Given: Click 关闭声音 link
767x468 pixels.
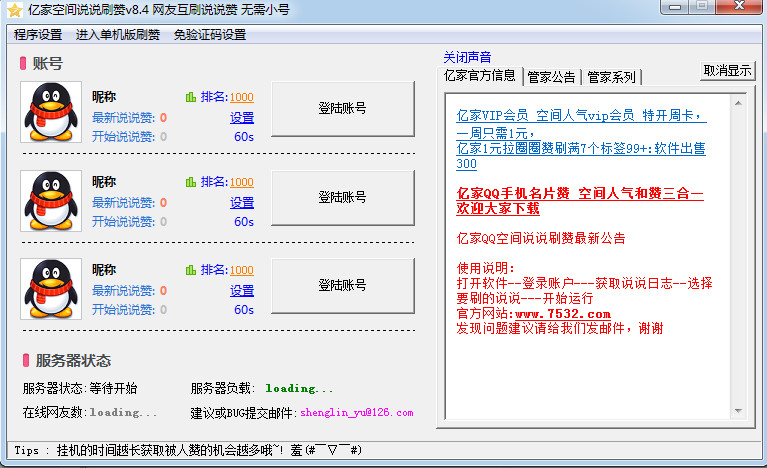Looking at the screenshot, I should point(467,57).
